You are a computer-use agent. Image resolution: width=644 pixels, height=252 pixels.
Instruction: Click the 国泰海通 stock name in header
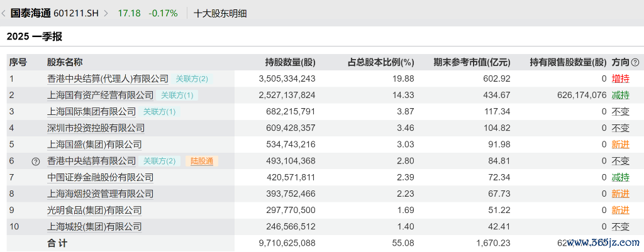(x=30, y=13)
